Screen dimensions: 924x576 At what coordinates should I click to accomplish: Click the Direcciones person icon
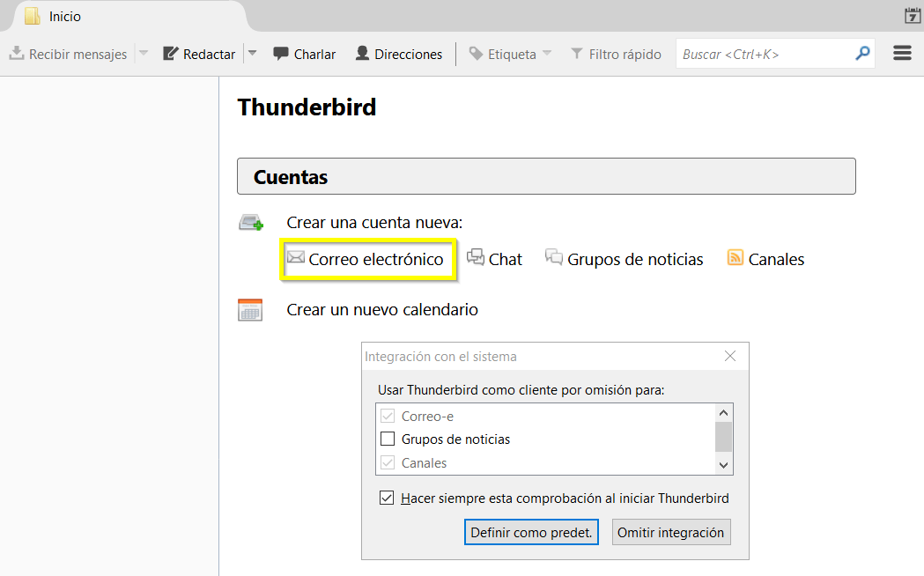[x=362, y=54]
